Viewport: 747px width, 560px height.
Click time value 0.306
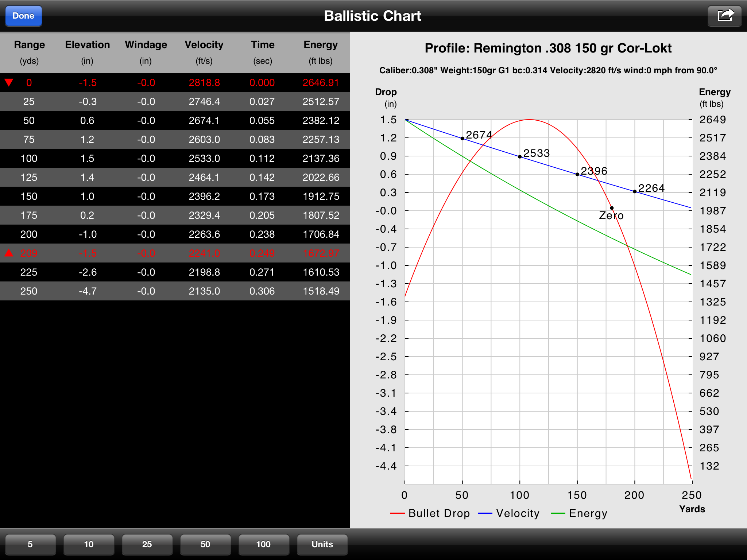(x=262, y=291)
